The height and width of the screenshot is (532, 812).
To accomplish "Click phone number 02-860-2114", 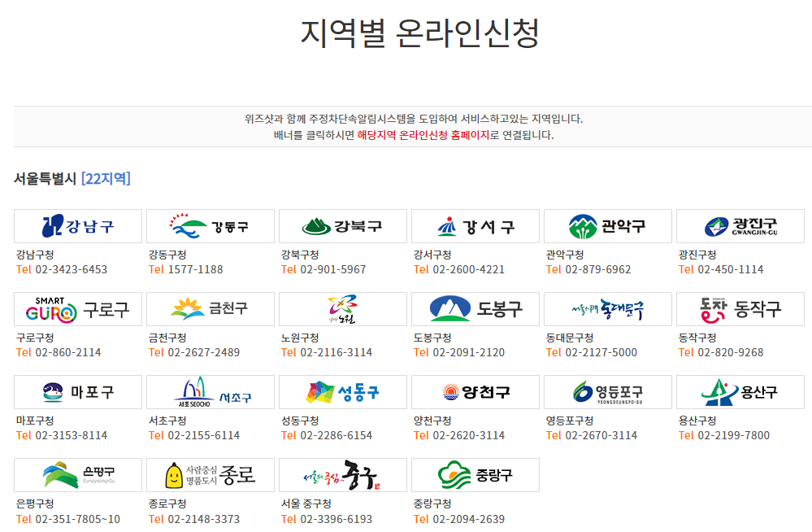I will coord(67,352).
